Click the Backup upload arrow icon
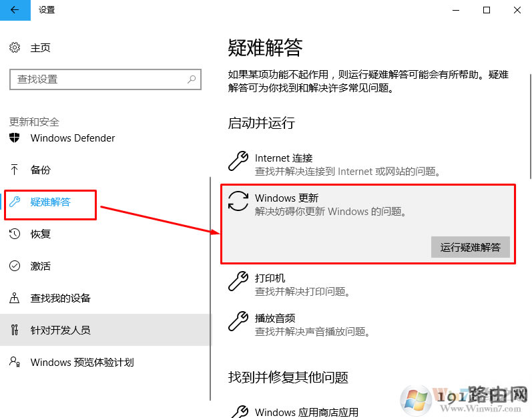Viewport: 532px width, 418px height. coord(15,170)
